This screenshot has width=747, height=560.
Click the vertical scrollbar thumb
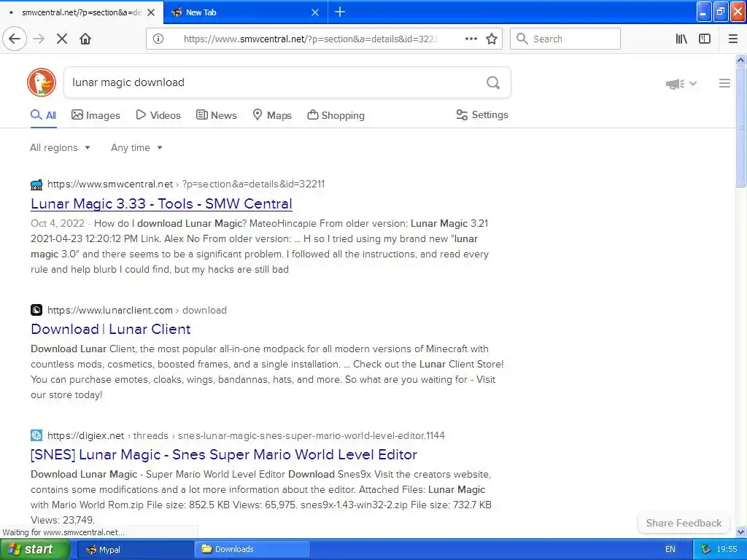740,126
